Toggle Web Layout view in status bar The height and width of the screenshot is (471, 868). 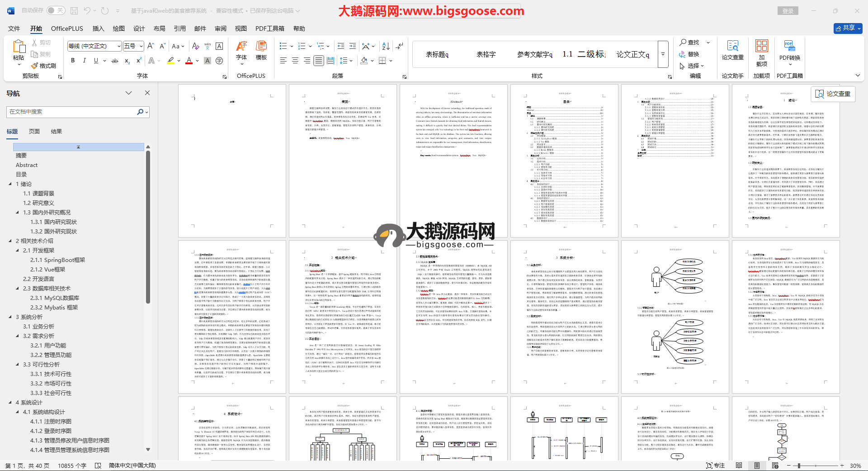775,466
